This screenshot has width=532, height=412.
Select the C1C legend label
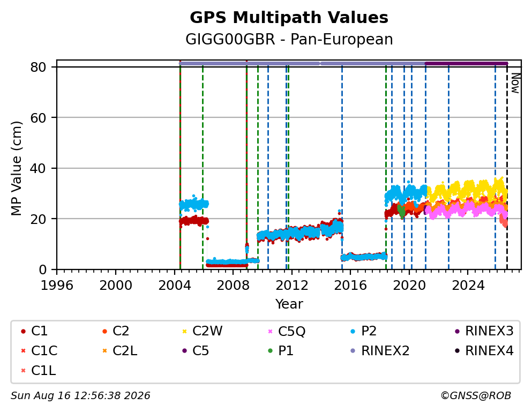click(44, 350)
